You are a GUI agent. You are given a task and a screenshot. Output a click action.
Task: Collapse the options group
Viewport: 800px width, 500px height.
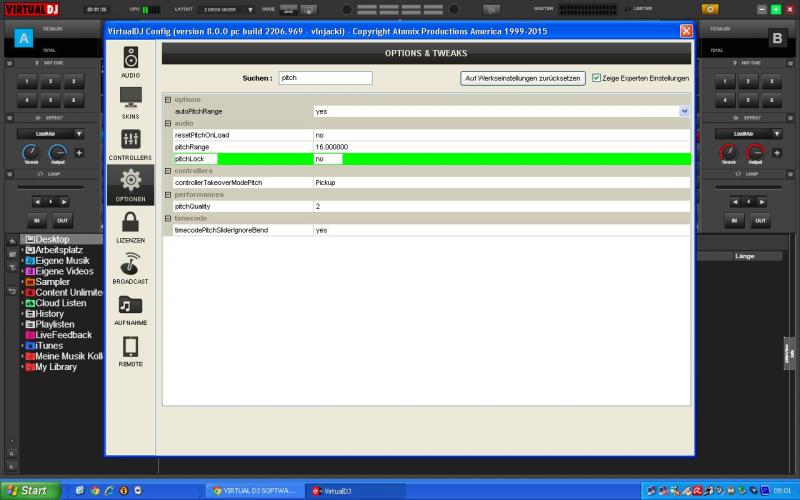168,99
